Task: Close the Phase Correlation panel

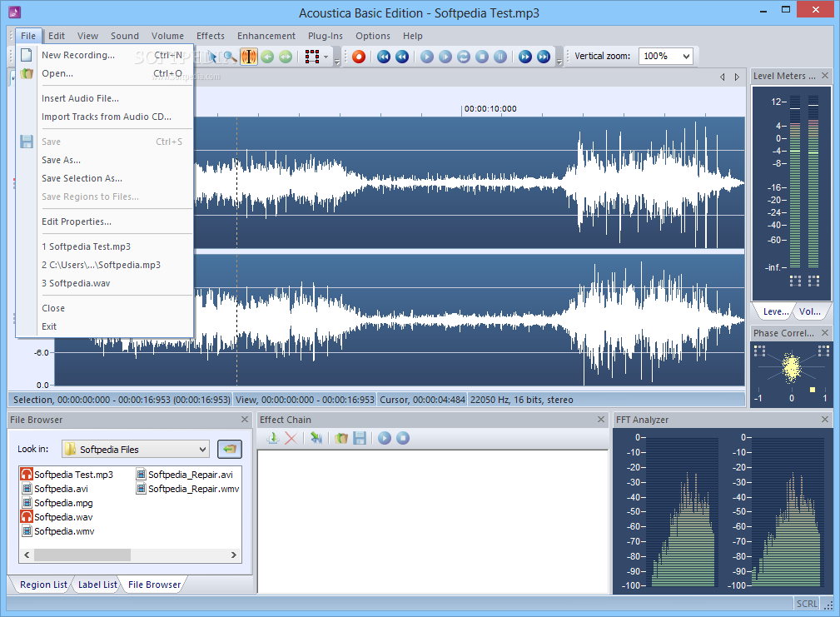Action: tap(825, 332)
